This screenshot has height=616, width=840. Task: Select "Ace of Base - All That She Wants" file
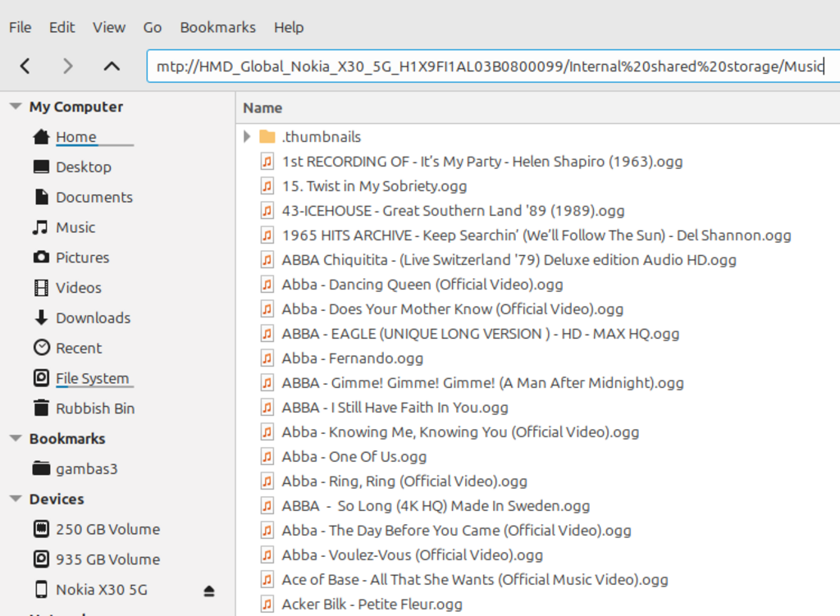pos(475,580)
